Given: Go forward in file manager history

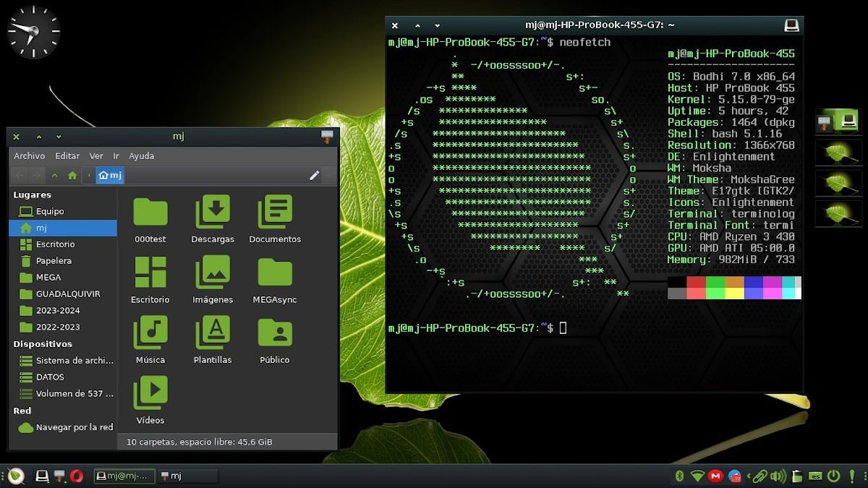Looking at the screenshot, I should click(x=36, y=175).
